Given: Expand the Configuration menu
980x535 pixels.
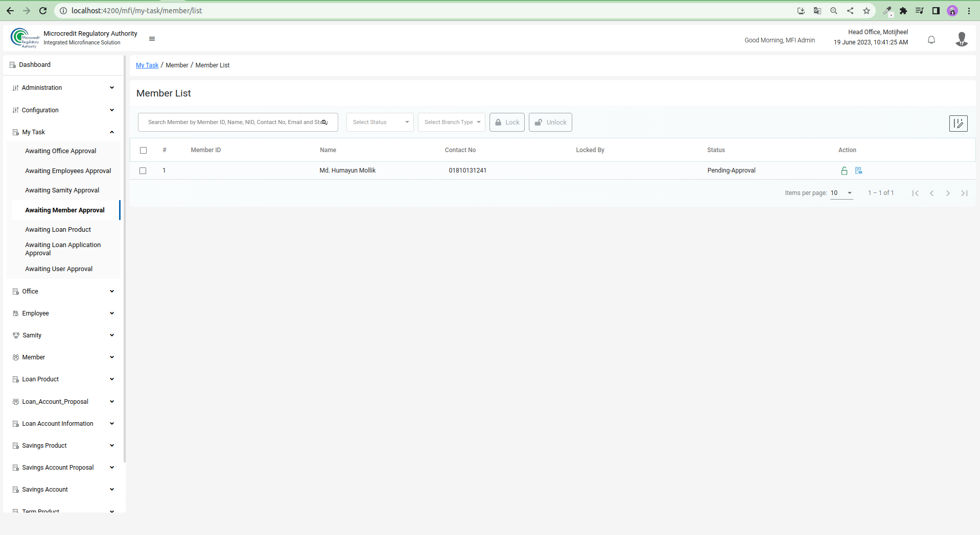Looking at the screenshot, I should (63, 110).
